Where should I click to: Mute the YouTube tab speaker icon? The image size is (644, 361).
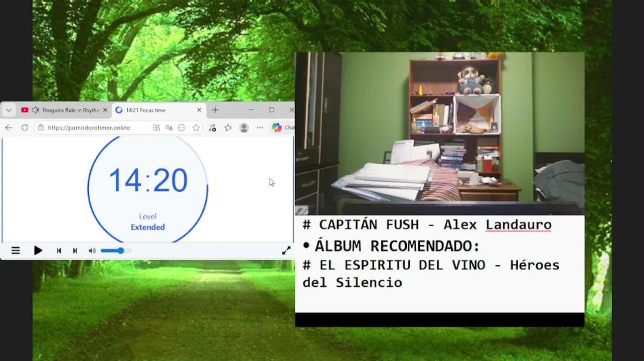35,110
